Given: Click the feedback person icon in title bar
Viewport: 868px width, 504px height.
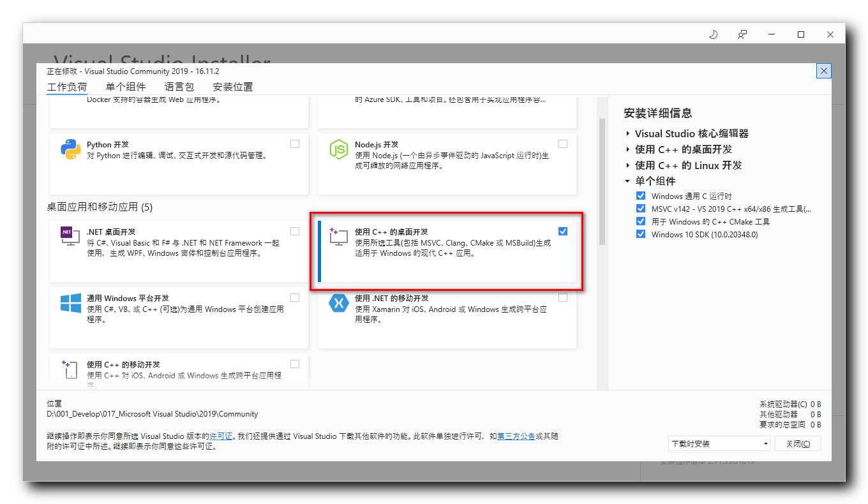Looking at the screenshot, I should (742, 34).
